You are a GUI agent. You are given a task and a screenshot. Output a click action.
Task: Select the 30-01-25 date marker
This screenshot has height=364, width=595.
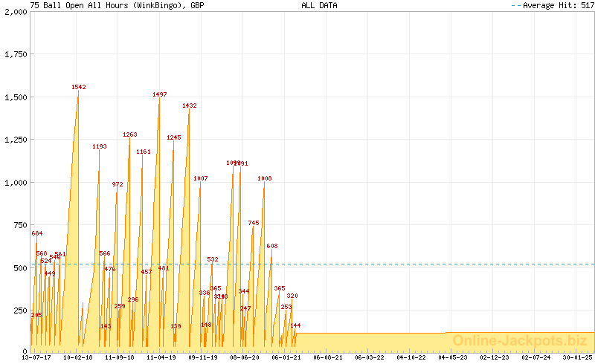[x=578, y=357]
